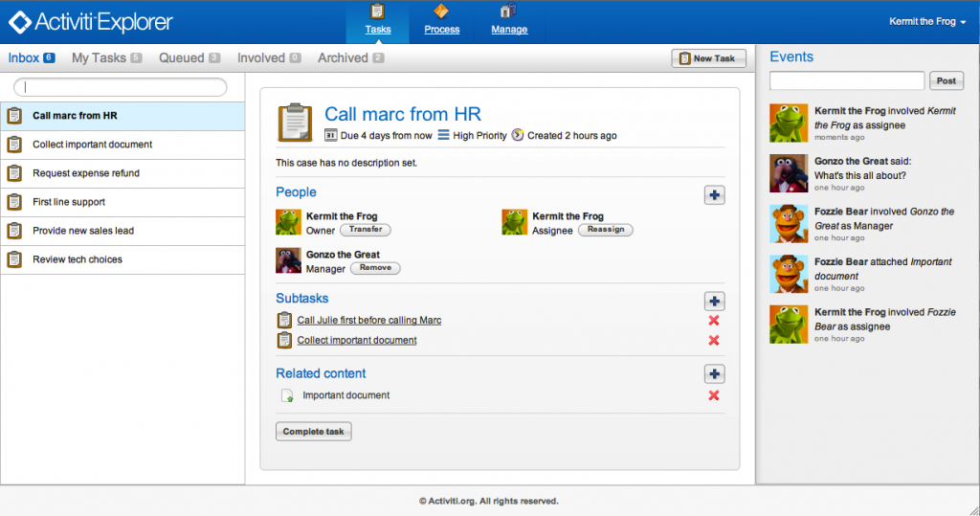The height and width of the screenshot is (516, 980).
Task: Click the clock icon next to Created
Action: 518,135
